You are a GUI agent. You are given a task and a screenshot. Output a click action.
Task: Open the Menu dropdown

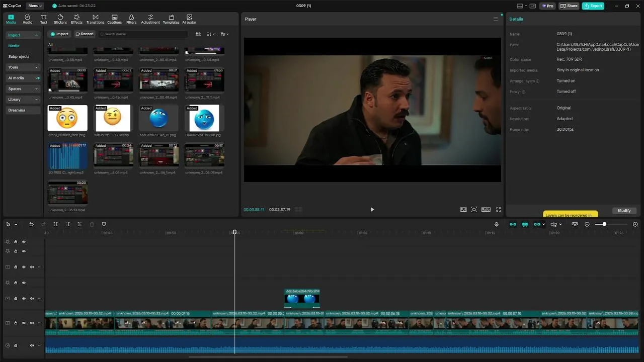coord(35,6)
